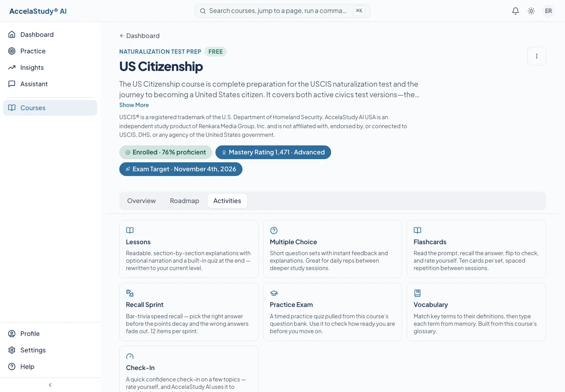Open the notifications bell
Screen dimensions: 565x392
[516, 11]
